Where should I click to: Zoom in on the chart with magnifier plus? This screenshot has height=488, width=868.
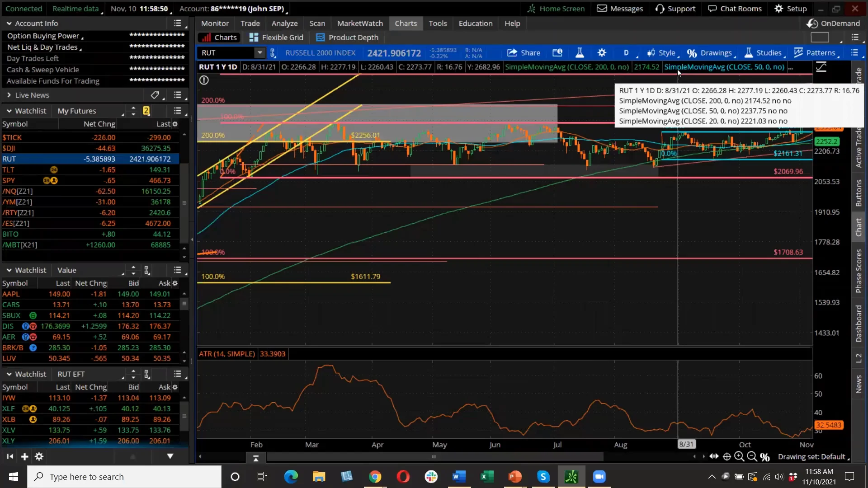tap(739, 456)
